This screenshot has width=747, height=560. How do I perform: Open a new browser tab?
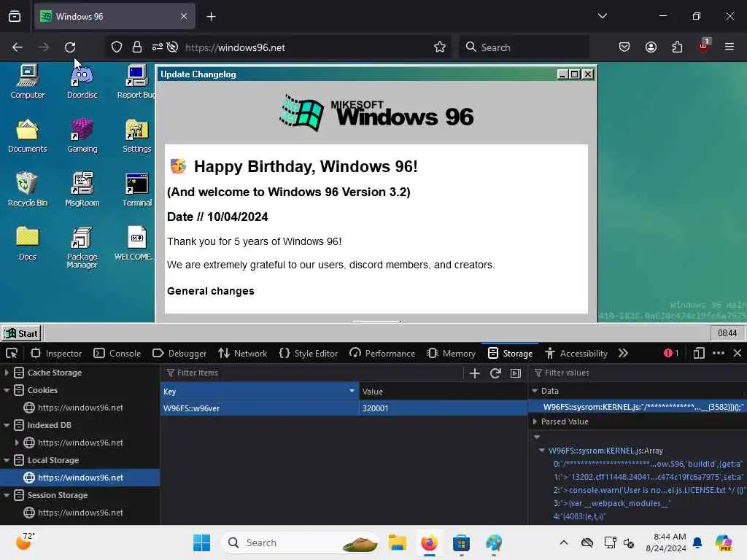click(x=211, y=17)
